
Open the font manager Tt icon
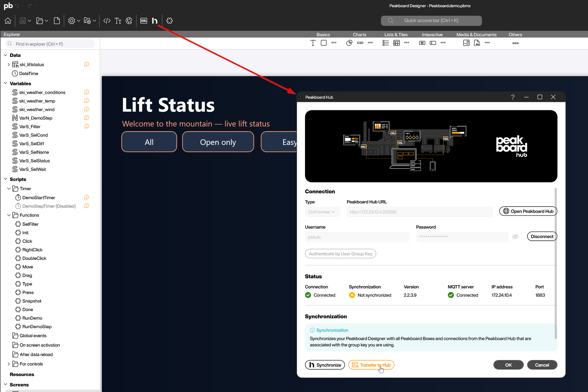(x=118, y=21)
